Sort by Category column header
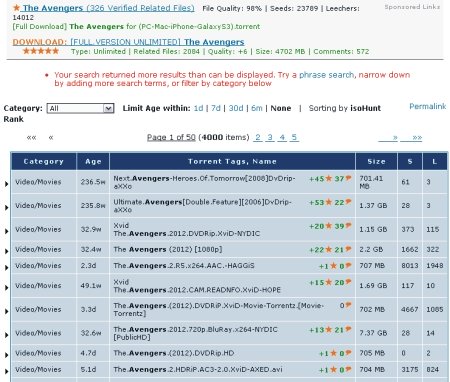The height and width of the screenshot is (382, 450). tap(44, 161)
